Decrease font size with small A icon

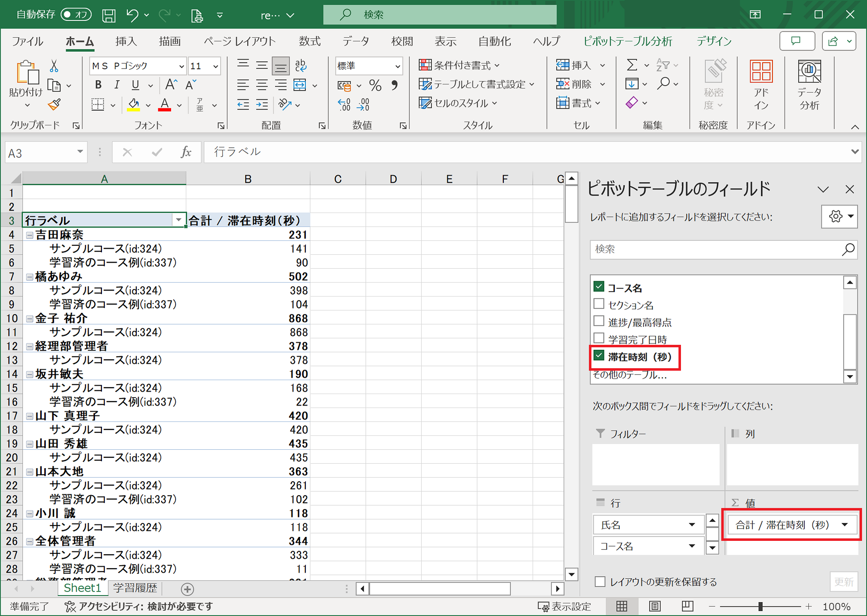191,85
